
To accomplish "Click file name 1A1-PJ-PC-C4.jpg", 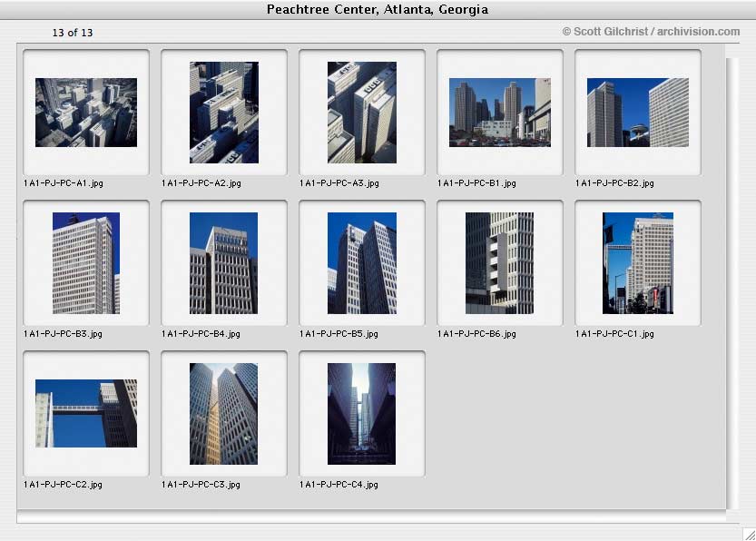I will tap(339, 485).
